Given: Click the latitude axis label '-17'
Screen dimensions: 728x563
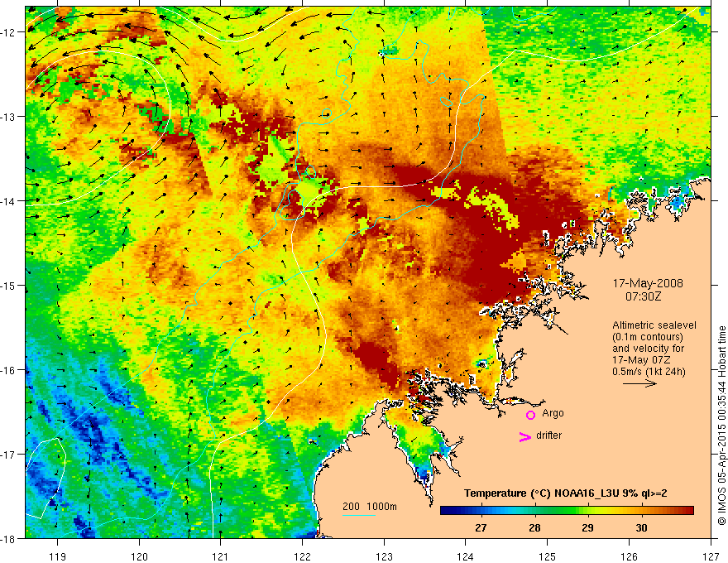Looking at the screenshot, I should (9, 455).
